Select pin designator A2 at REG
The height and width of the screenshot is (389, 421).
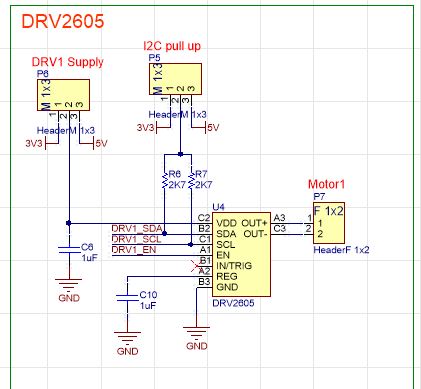coord(204,271)
